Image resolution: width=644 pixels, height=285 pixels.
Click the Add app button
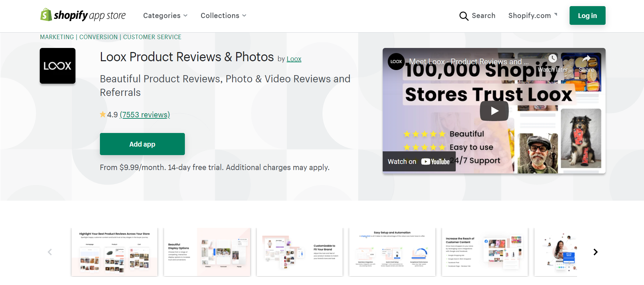(142, 144)
